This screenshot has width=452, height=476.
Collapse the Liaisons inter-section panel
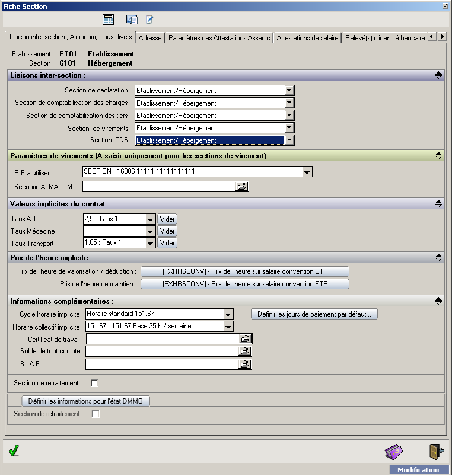pyautogui.click(x=438, y=75)
